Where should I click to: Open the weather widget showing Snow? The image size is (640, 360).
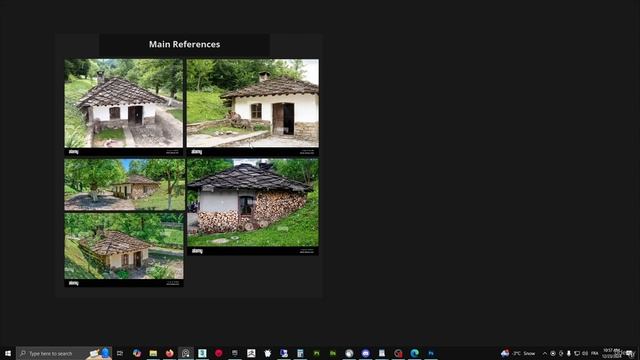[x=518, y=353]
